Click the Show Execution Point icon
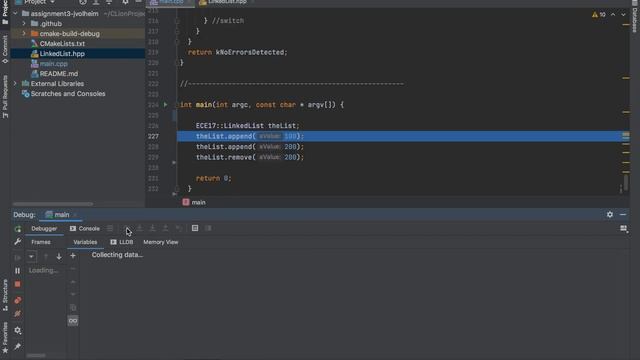Image resolution: width=640 pixels, height=360 pixels. tap(110, 228)
